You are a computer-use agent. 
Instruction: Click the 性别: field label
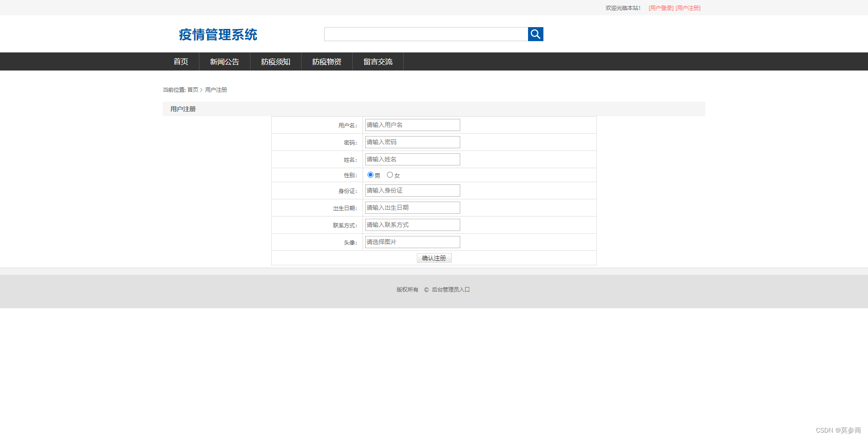click(350, 175)
